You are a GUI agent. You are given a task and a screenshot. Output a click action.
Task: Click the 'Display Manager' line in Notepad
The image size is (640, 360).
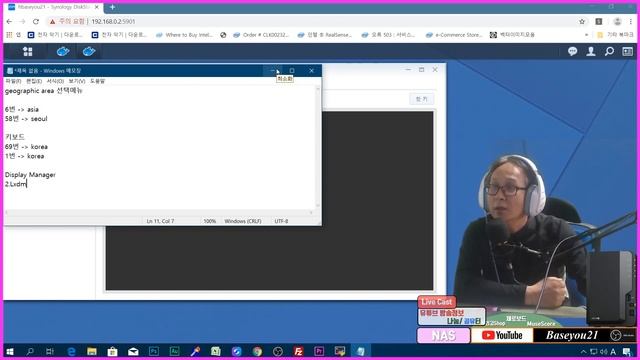point(30,175)
